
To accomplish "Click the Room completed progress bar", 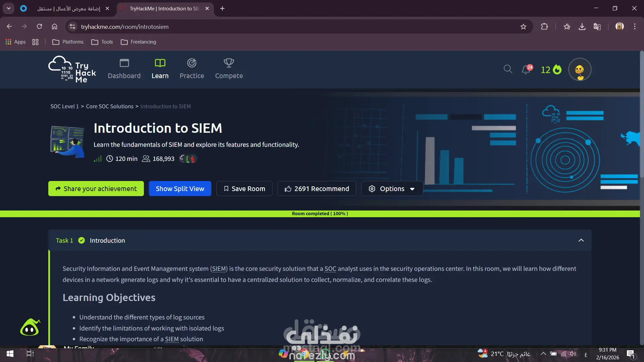I will pos(320,214).
